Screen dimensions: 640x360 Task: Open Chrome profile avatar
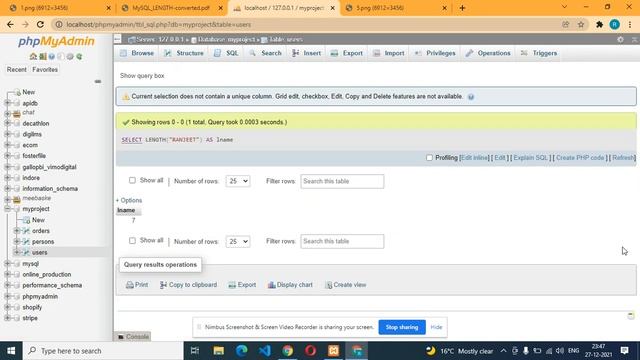(615, 24)
